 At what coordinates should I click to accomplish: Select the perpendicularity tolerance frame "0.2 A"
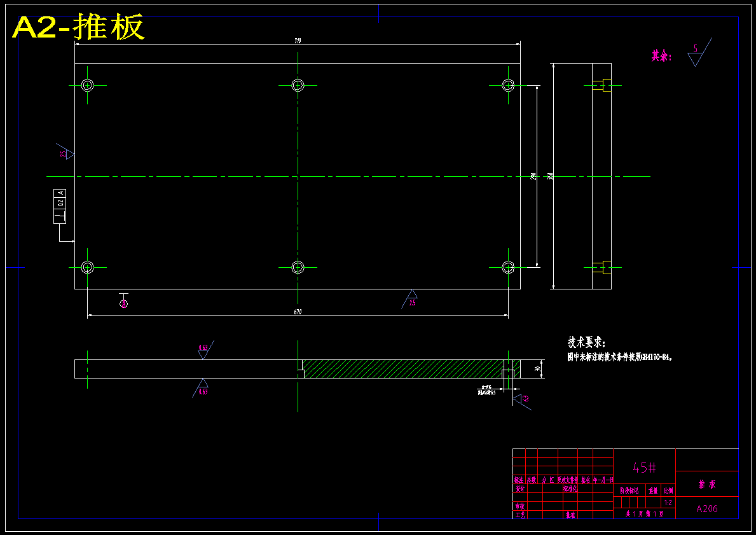click(x=60, y=207)
